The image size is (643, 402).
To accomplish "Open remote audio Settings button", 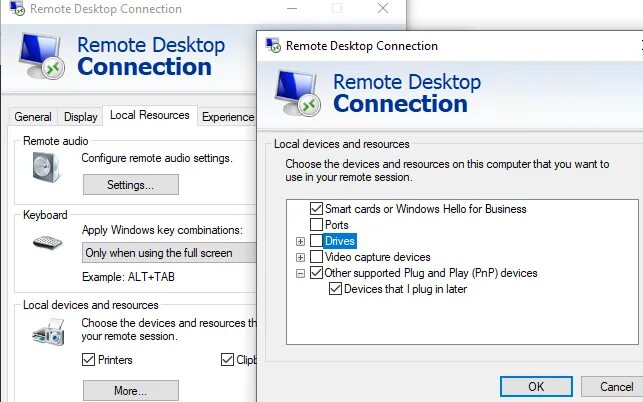I will click(131, 185).
